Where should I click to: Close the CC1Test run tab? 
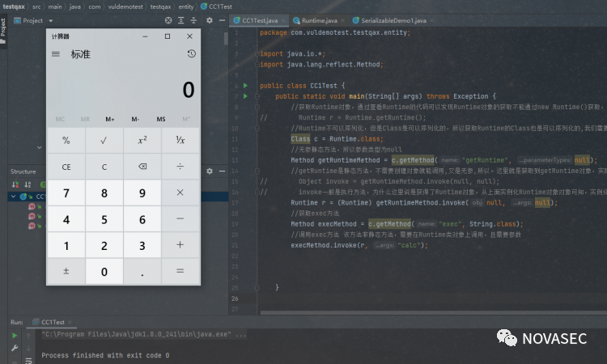click(70, 322)
